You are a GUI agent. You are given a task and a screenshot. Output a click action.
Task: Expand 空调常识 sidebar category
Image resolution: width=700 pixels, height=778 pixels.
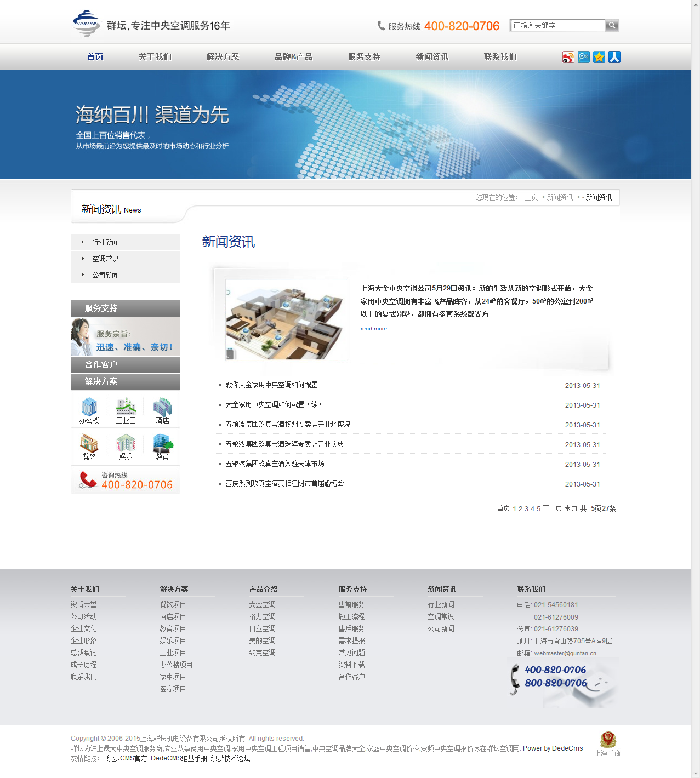coord(105,259)
